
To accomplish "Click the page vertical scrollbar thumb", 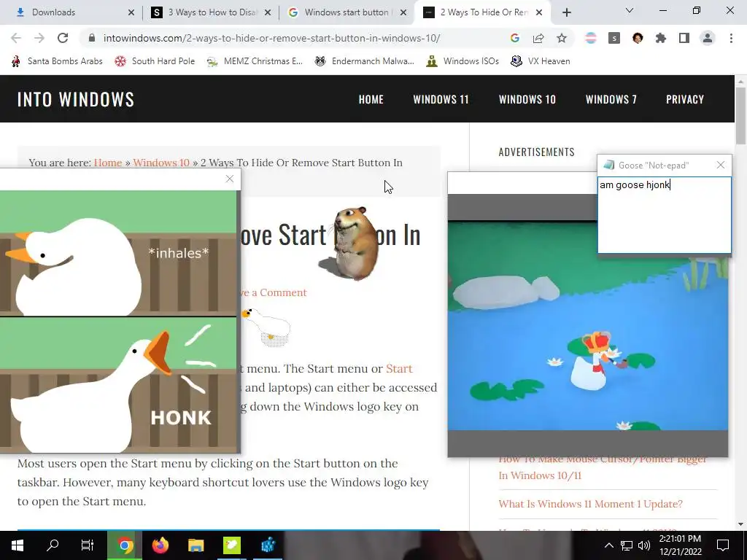I will (x=740, y=116).
